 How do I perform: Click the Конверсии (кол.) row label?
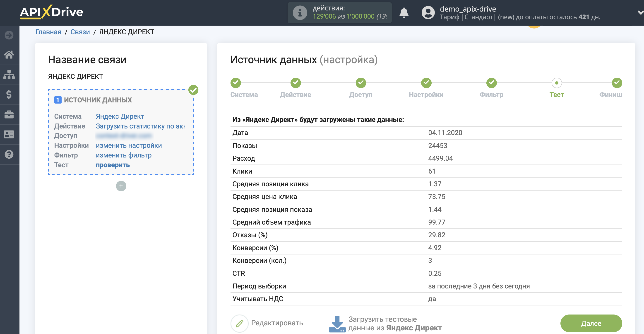[259, 260]
